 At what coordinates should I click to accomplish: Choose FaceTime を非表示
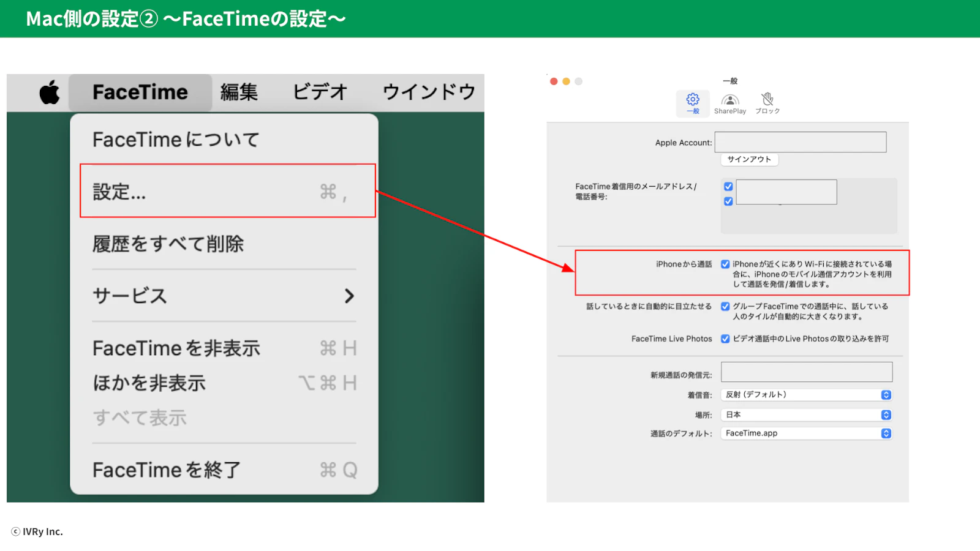point(224,348)
